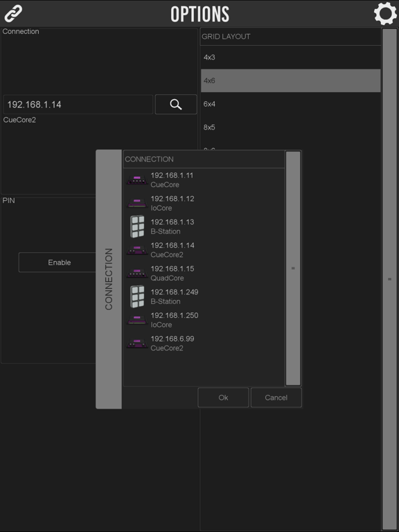Choose the 8x5 grid layout

(x=291, y=127)
